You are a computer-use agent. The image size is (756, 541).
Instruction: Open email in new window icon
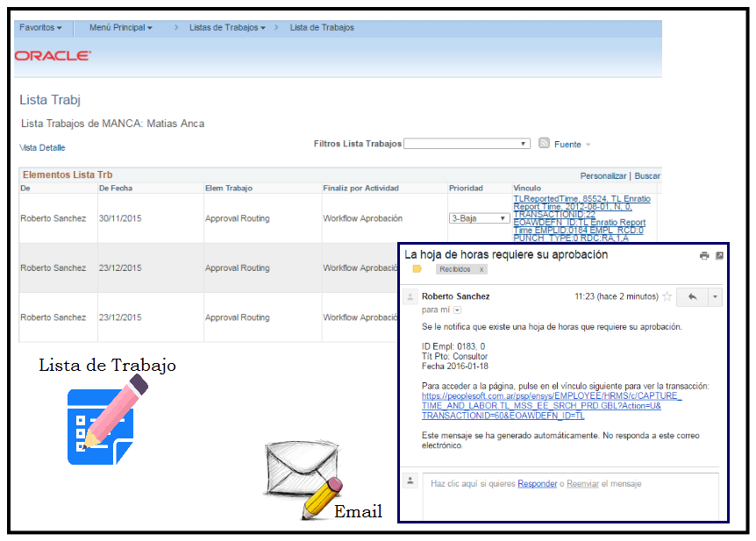tap(719, 256)
